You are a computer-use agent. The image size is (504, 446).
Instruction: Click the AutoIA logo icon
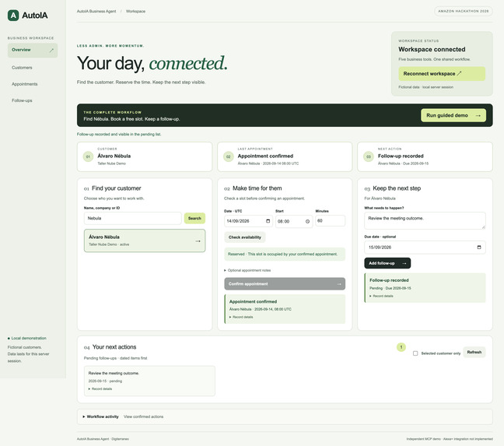[x=13, y=15]
